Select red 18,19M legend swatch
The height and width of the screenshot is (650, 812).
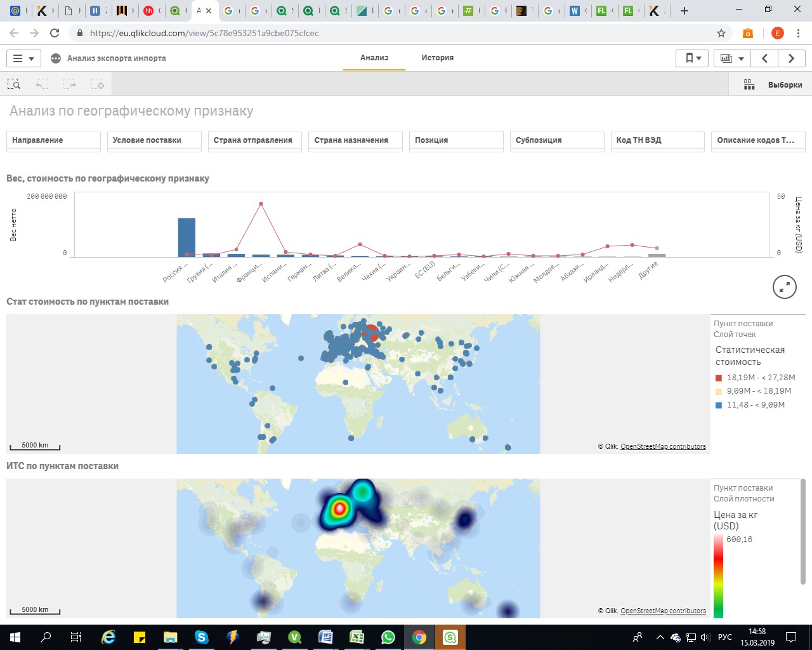[x=719, y=378]
